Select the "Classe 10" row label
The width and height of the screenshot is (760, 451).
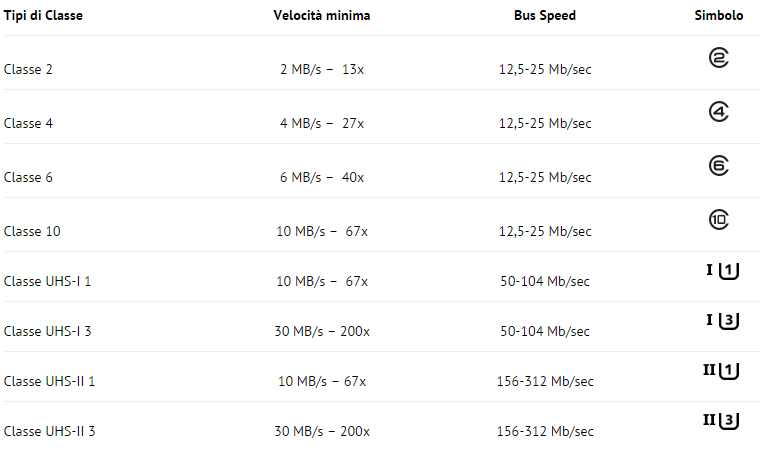coord(32,231)
